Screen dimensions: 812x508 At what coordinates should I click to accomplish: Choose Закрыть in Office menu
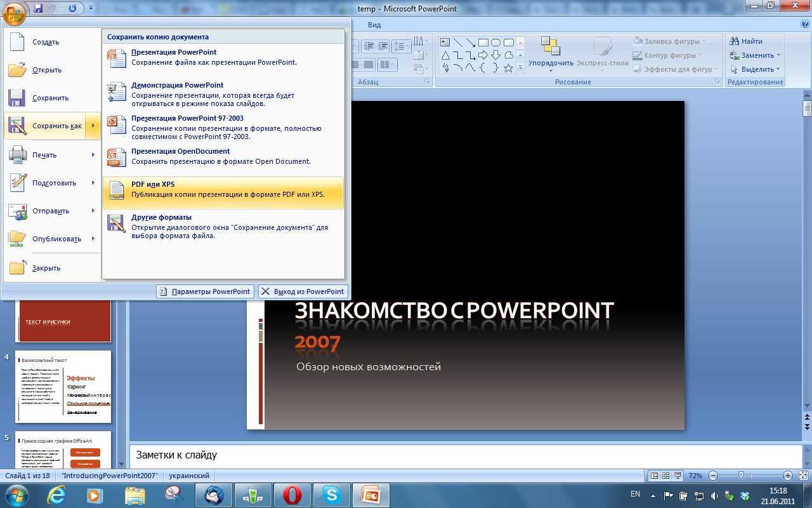click(x=52, y=268)
